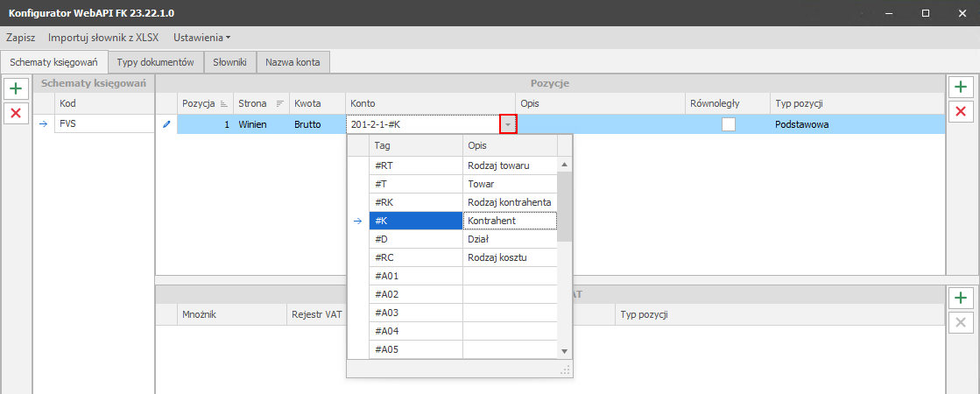980x394 pixels.
Task: Add a VAT row with lower green plus
Action: click(961, 299)
